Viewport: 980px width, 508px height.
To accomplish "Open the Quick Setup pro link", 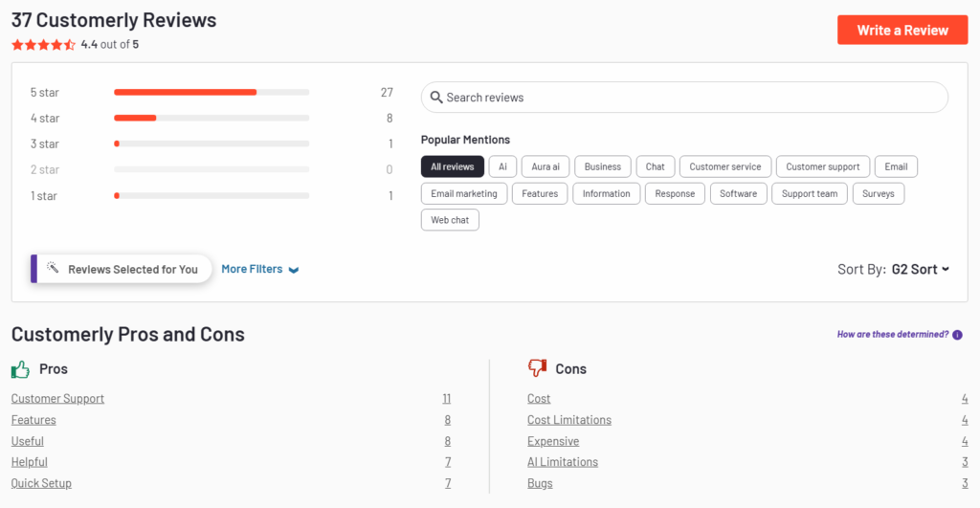I will 41,484.
